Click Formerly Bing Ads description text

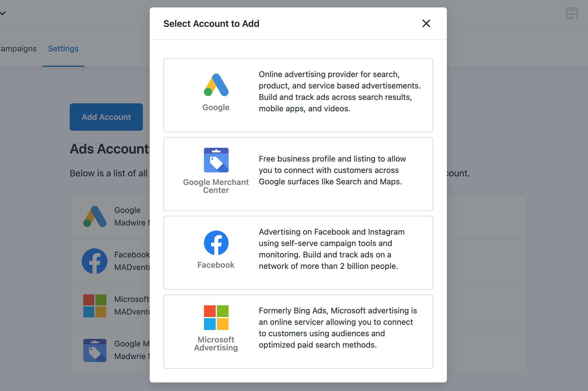[338, 328]
